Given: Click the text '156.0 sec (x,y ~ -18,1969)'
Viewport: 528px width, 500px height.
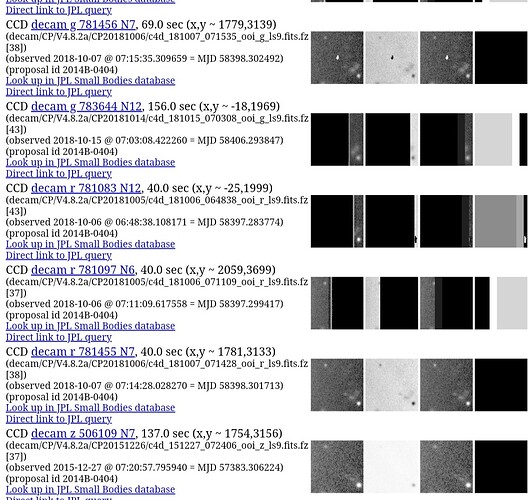Looking at the screenshot, I should pos(214,106).
